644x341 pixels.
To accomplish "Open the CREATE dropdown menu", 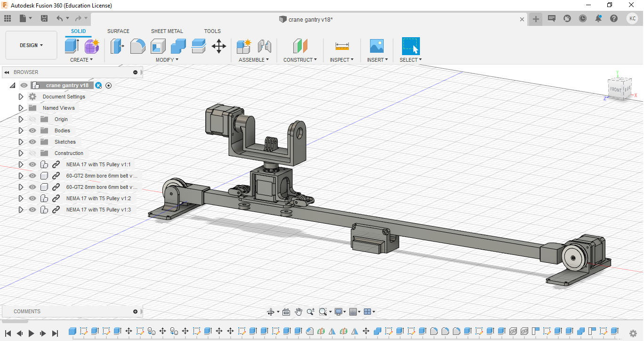I will (81, 60).
